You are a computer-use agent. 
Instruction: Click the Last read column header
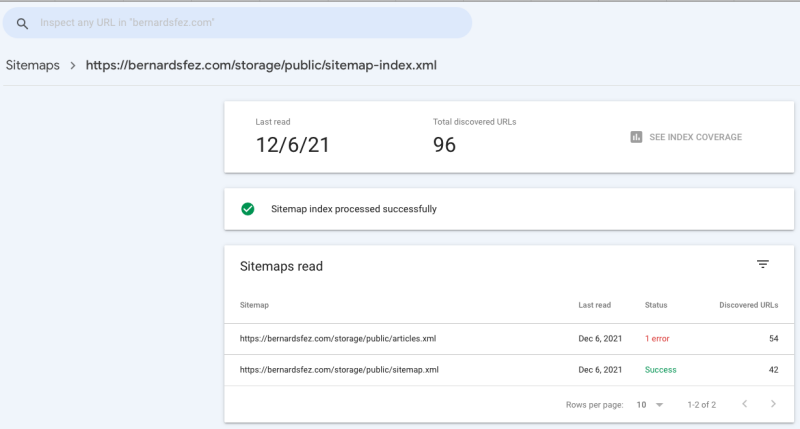[x=594, y=305]
